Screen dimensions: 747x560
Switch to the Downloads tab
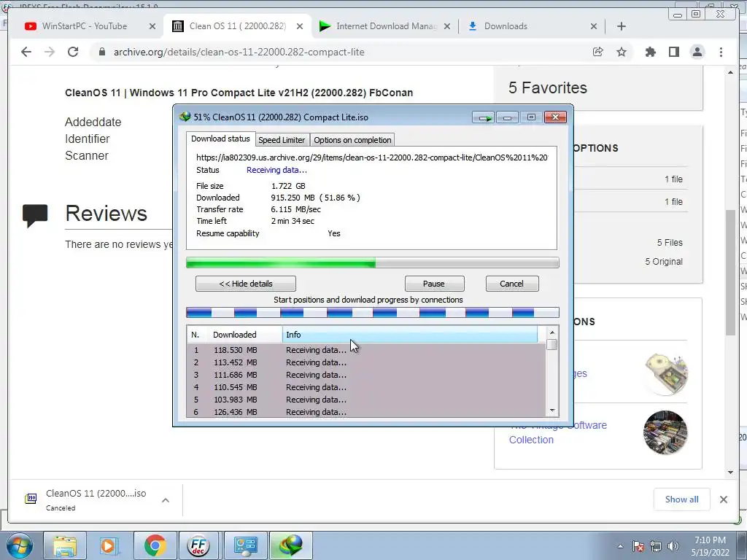(506, 26)
